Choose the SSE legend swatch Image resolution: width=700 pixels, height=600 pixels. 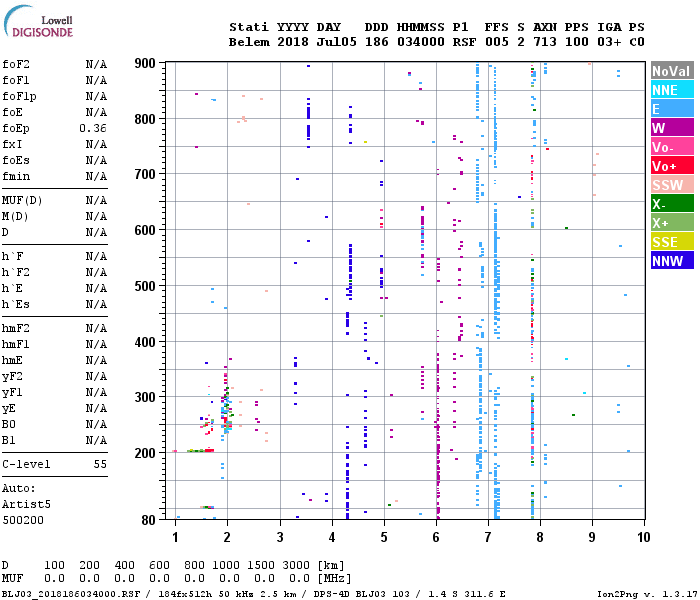pyautogui.click(x=672, y=242)
